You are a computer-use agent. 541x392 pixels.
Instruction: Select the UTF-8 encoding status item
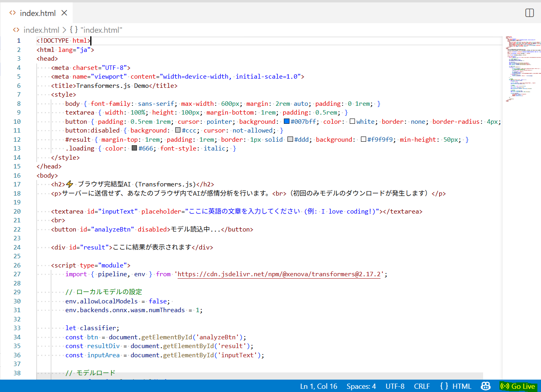[x=395, y=386]
